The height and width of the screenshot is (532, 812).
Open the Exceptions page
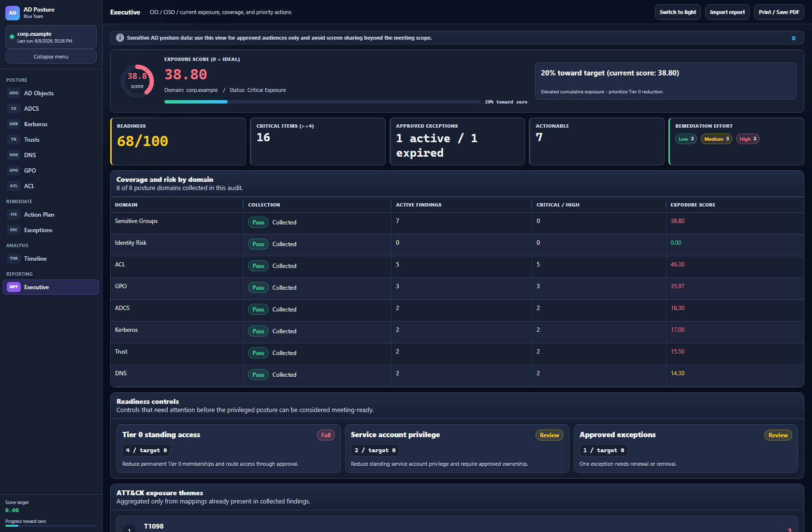[51, 230]
